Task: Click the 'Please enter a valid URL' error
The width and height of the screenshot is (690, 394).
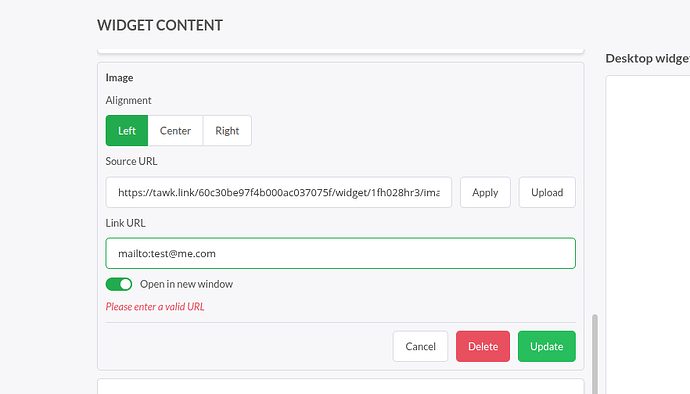Action: [x=155, y=307]
